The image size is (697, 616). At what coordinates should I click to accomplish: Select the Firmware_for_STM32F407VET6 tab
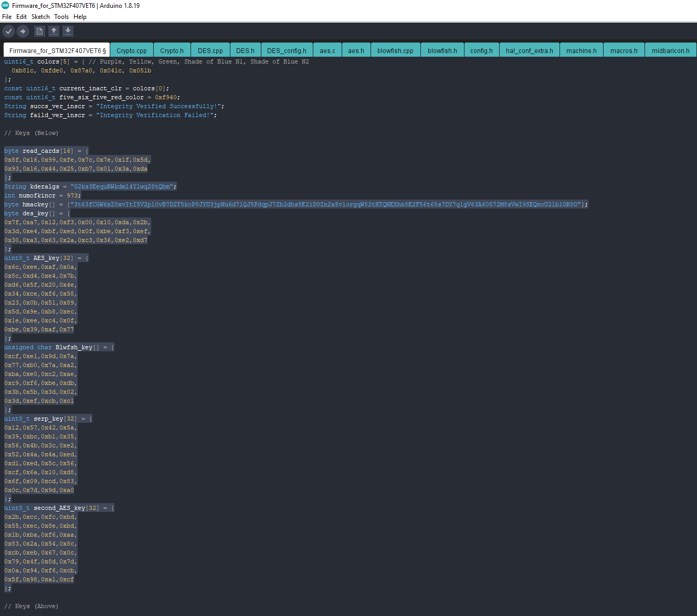point(57,50)
